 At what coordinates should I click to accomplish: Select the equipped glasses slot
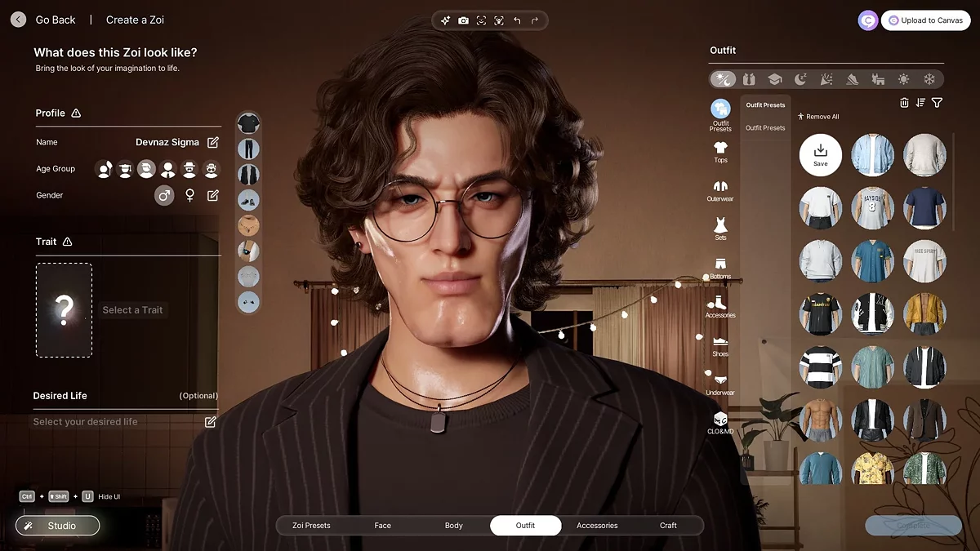[x=248, y=276]
